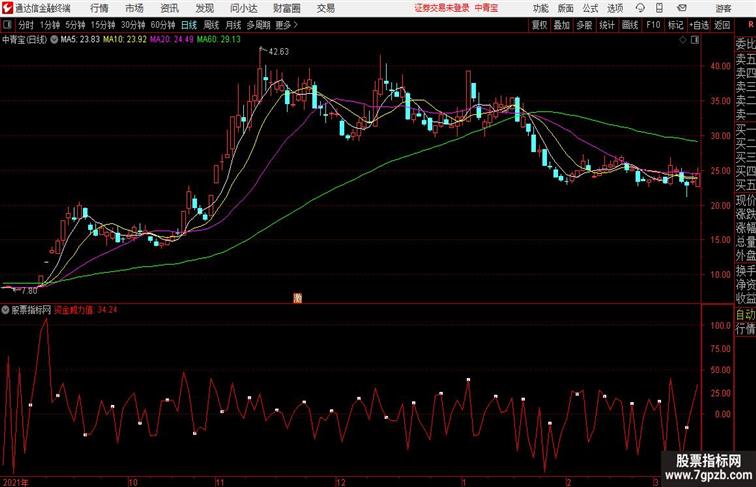
Task: Open the 公式 menu
Action: pyautogui.click(x=590, y=8)
